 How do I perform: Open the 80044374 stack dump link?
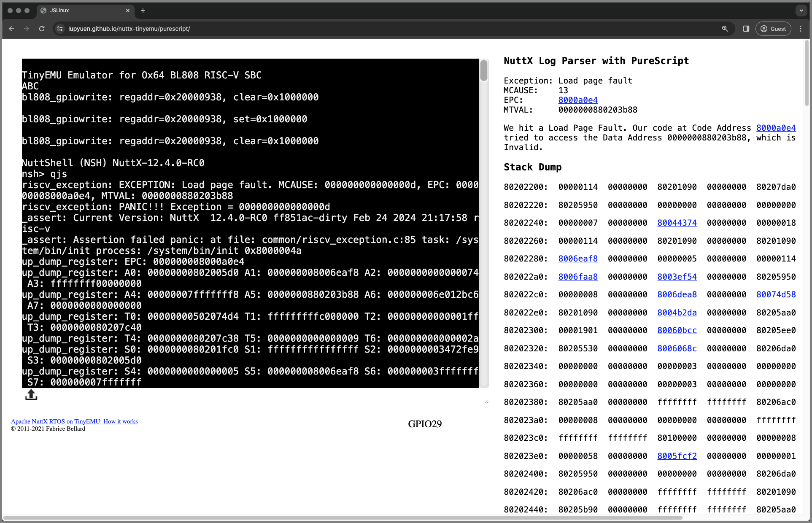pyautogui.click(x=677, y=223)
